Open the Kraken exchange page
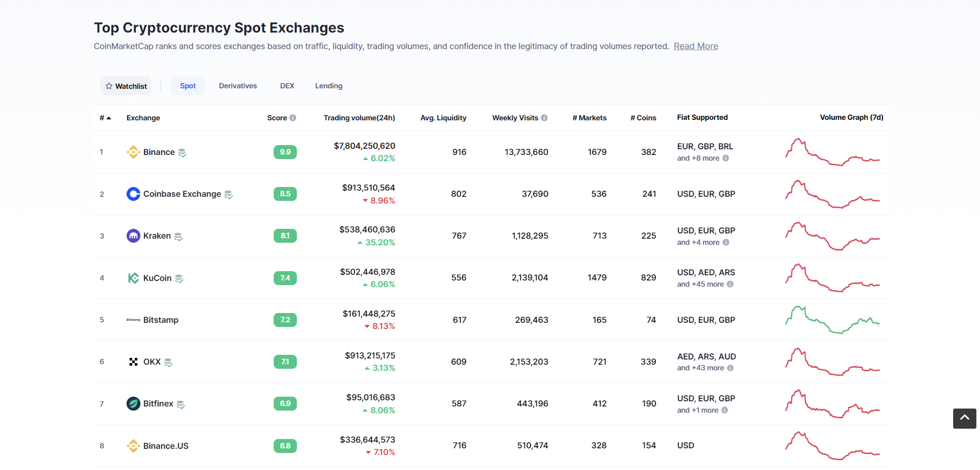 tap(157, 236)
